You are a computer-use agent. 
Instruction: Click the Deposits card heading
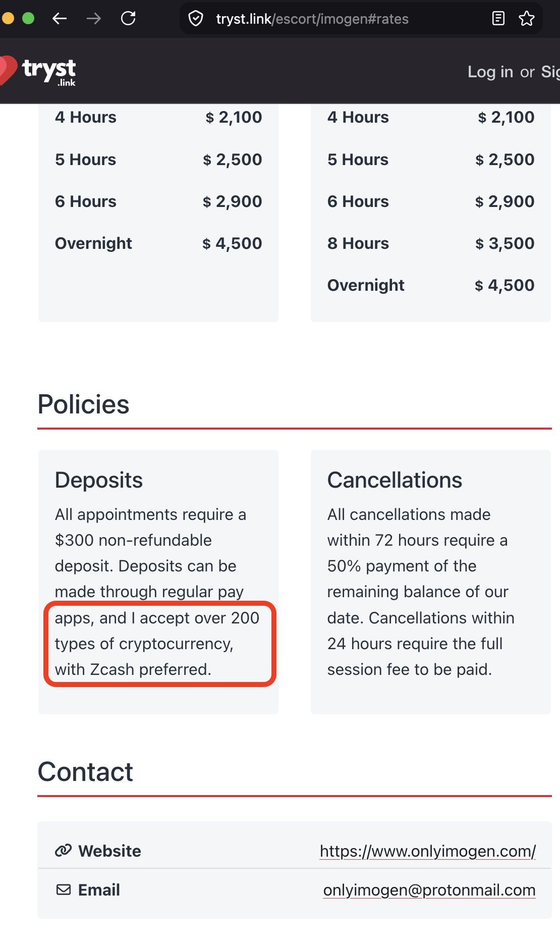99,480
